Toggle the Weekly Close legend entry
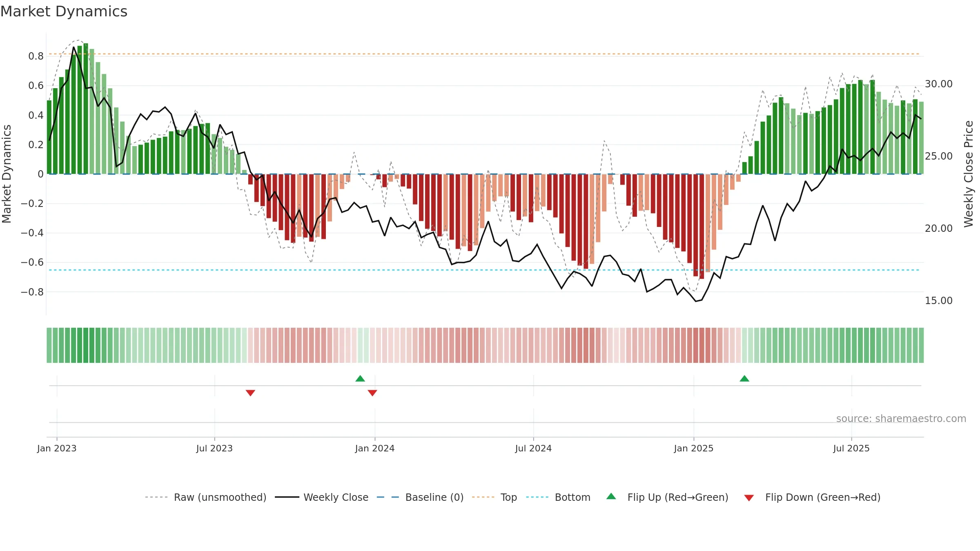The height and width of the screenshot is (551, 980). 322,497
